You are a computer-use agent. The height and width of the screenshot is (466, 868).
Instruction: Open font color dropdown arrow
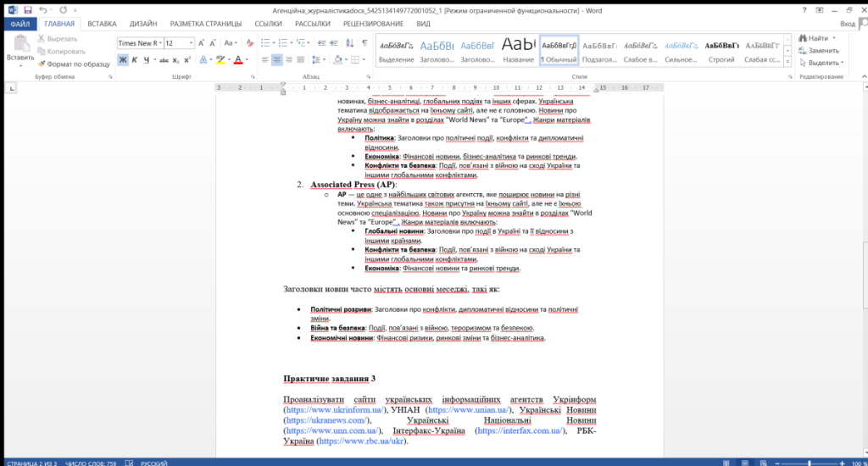pos(247,60)
